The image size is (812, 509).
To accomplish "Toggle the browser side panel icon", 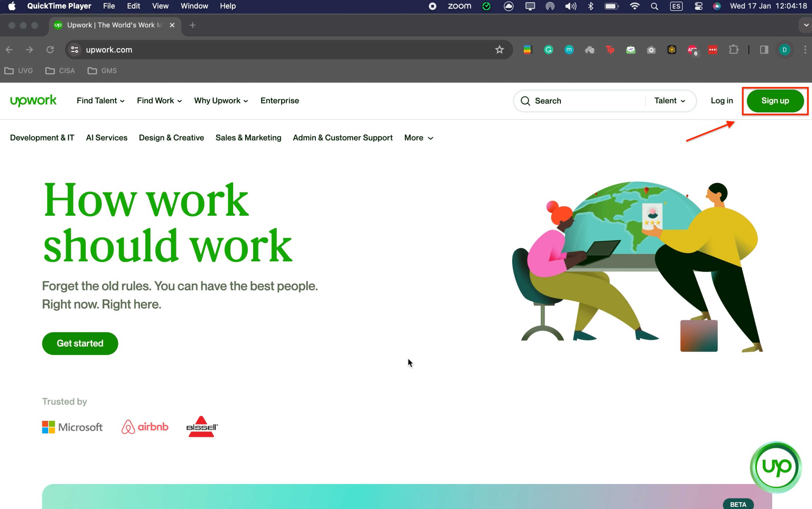I will point(764,50).
